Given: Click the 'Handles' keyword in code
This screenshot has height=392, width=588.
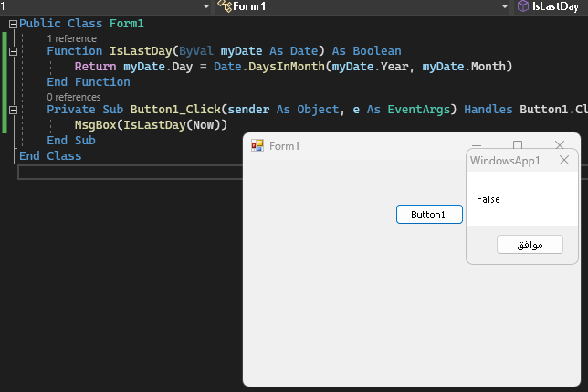Looking at the screenshot, I should pyautogui.click(x=488, y=110).
